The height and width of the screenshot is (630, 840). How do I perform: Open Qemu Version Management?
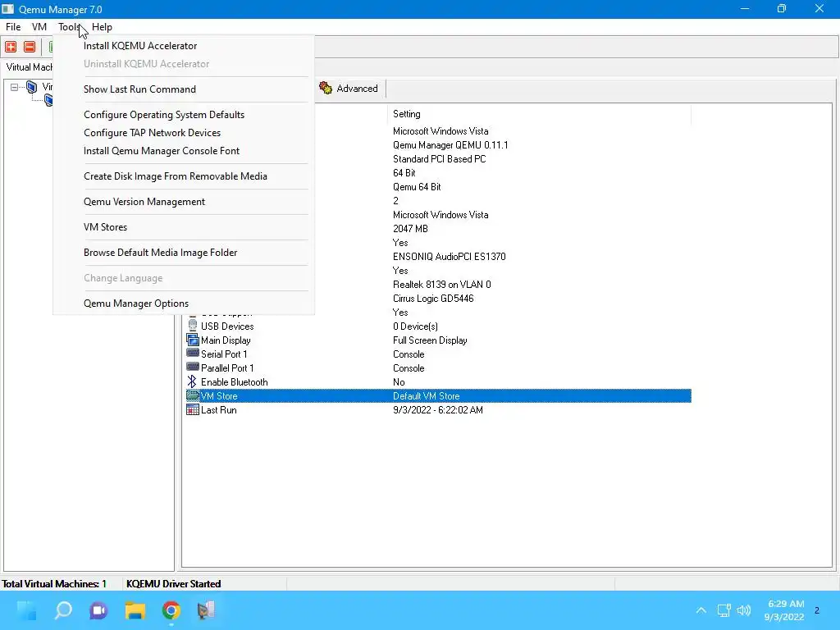tap(184, 202)
